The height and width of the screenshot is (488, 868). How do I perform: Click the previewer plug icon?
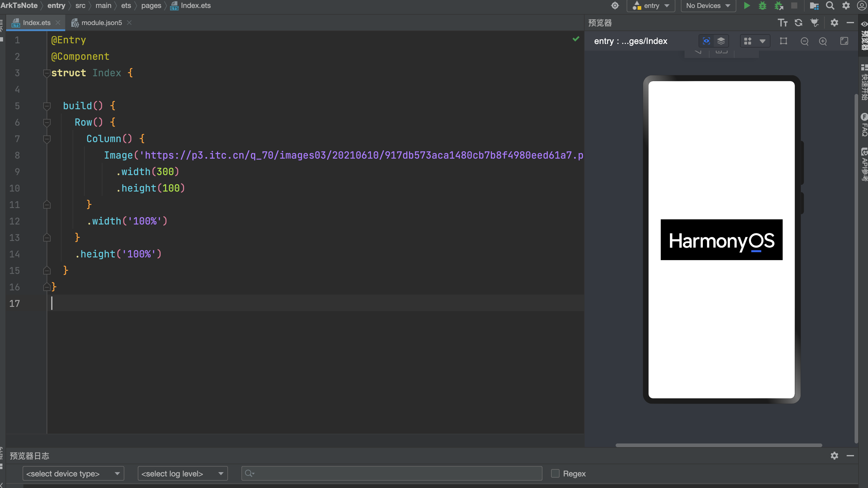click(x=814, y=23)
